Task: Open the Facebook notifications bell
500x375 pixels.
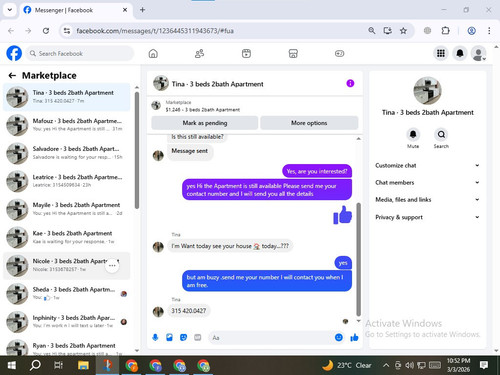Action: [x=460, y=53]
